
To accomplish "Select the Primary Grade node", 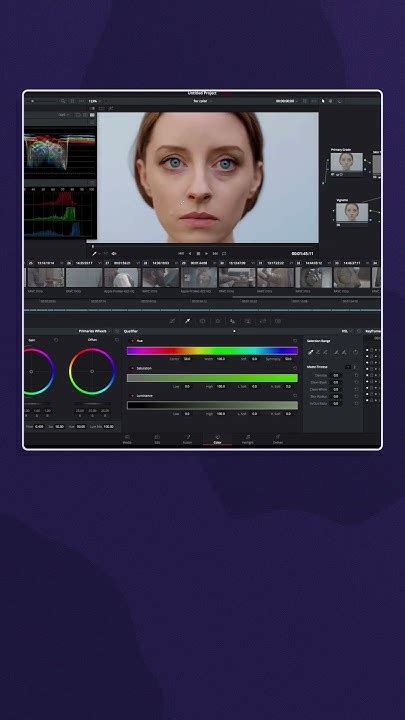I will tap(347, 162).
